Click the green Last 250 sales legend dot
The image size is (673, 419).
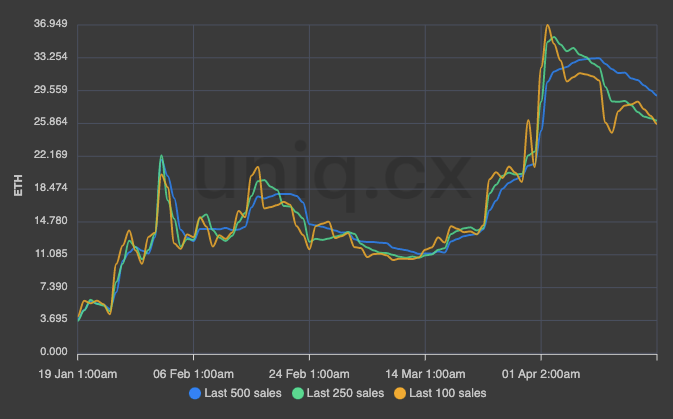click(298, 393)
